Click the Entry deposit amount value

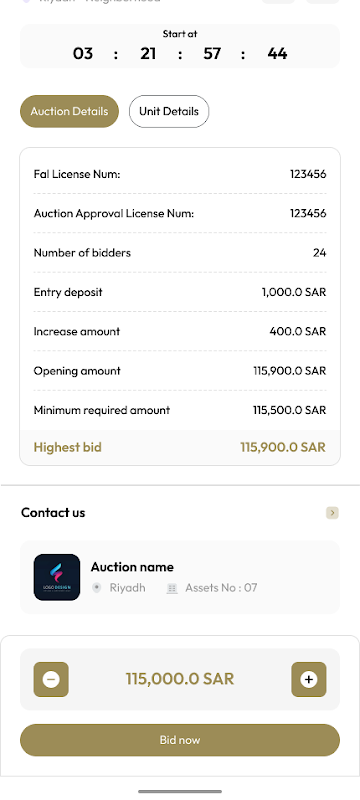point(294,292)
